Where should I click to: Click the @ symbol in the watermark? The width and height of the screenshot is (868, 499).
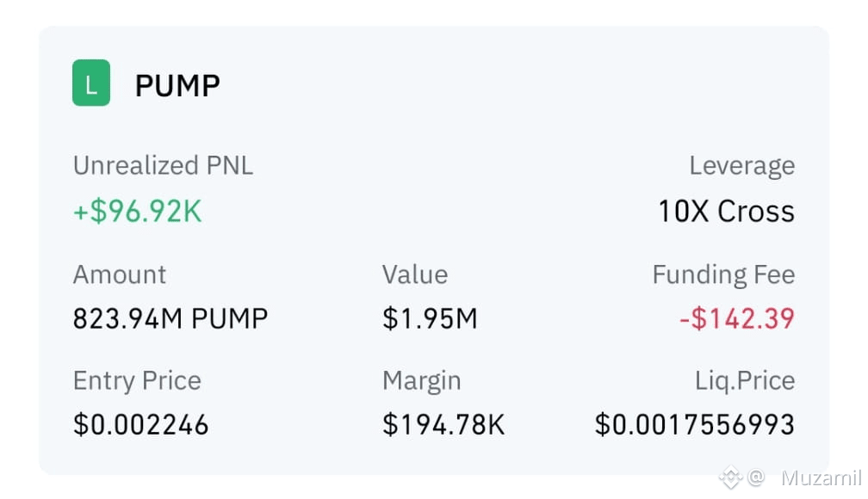[756, 477]
